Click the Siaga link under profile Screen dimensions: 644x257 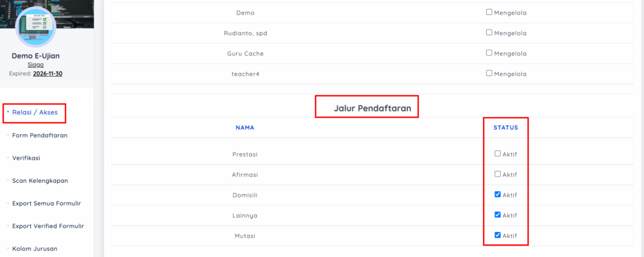click(35, 64)
